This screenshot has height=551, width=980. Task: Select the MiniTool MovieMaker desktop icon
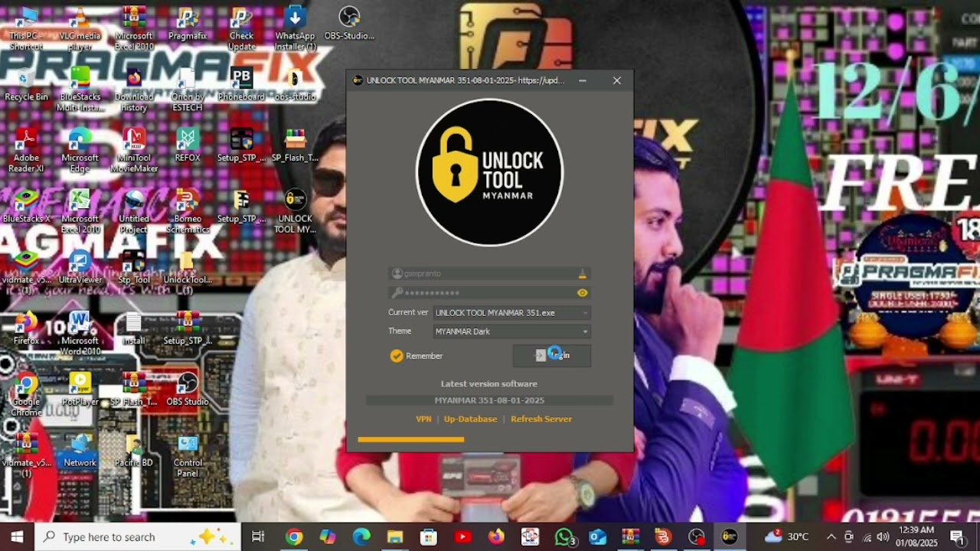click(134, 150)
